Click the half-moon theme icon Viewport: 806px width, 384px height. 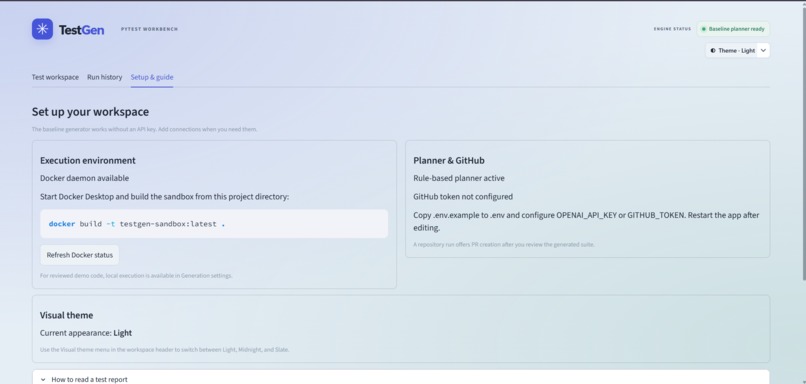pos(713,50)
